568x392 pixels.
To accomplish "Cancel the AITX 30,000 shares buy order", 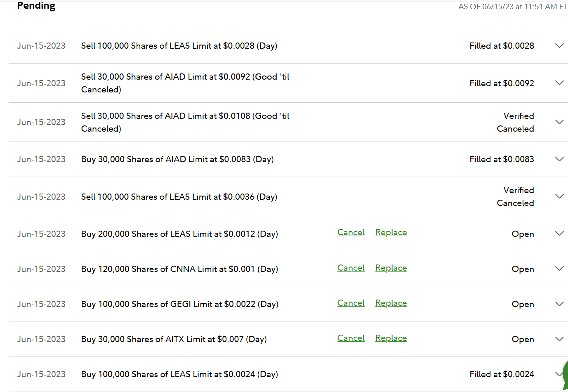I will coord(351,338).
